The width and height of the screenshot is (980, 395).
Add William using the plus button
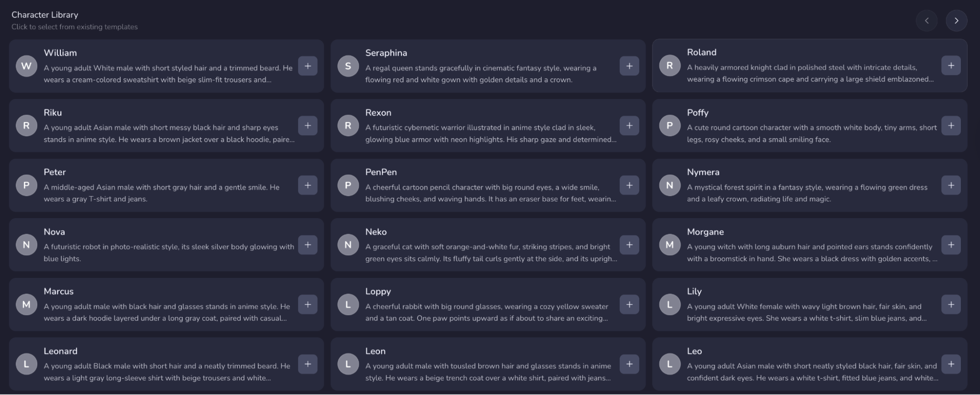308,65
